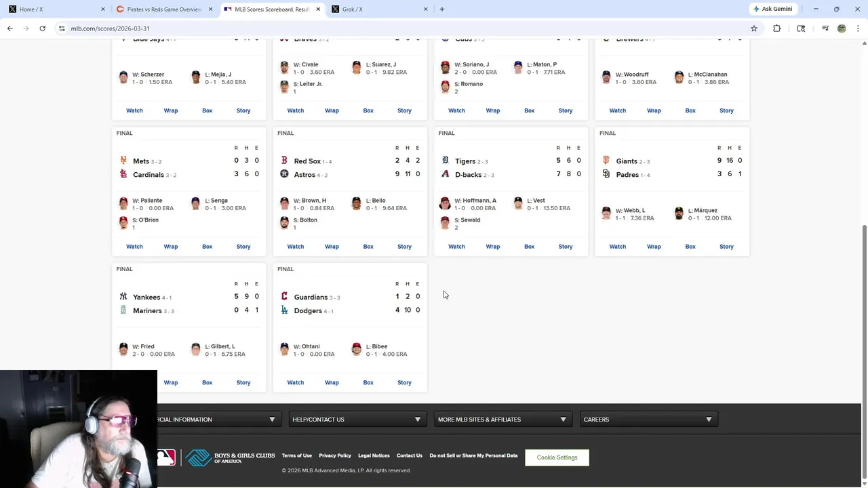Click the Mariners team logo

(123, 310)
